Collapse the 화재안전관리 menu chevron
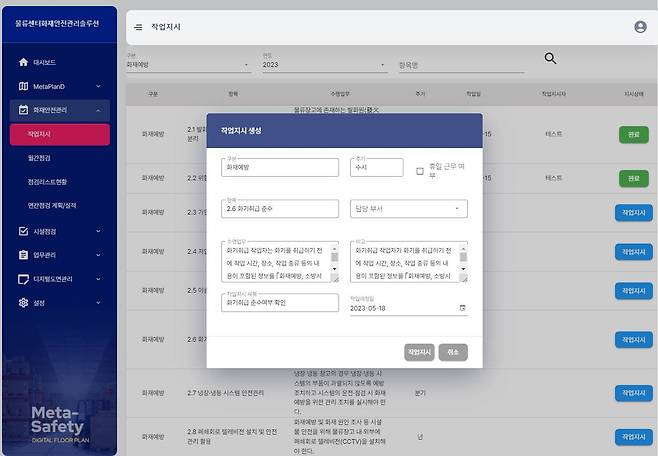 [x=98, y=110]
